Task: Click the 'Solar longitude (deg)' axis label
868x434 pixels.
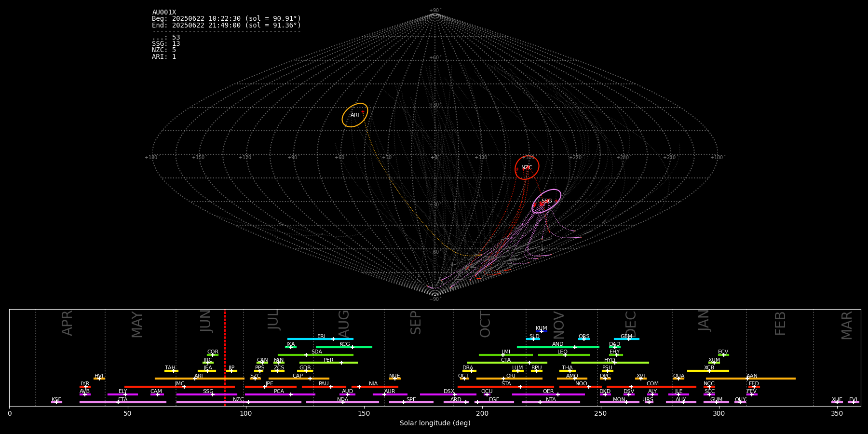Action: point(435,423)
